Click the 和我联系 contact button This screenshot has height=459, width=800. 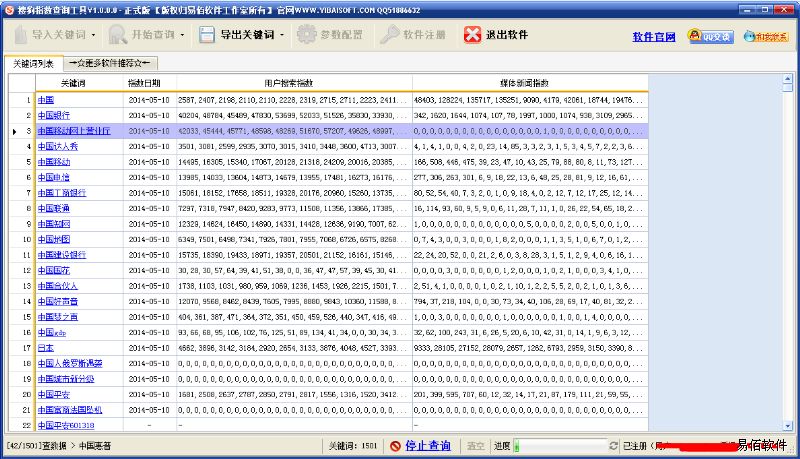766,36
